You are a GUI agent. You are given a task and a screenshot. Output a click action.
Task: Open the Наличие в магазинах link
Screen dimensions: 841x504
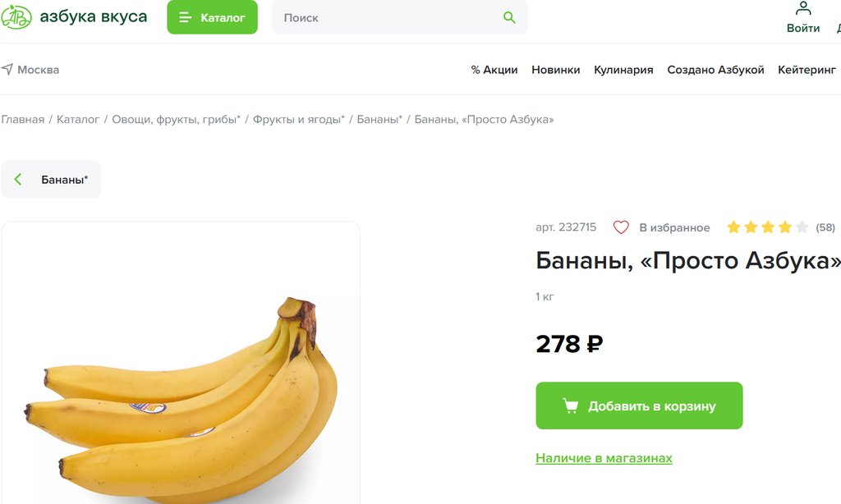(x=604, y=458)
